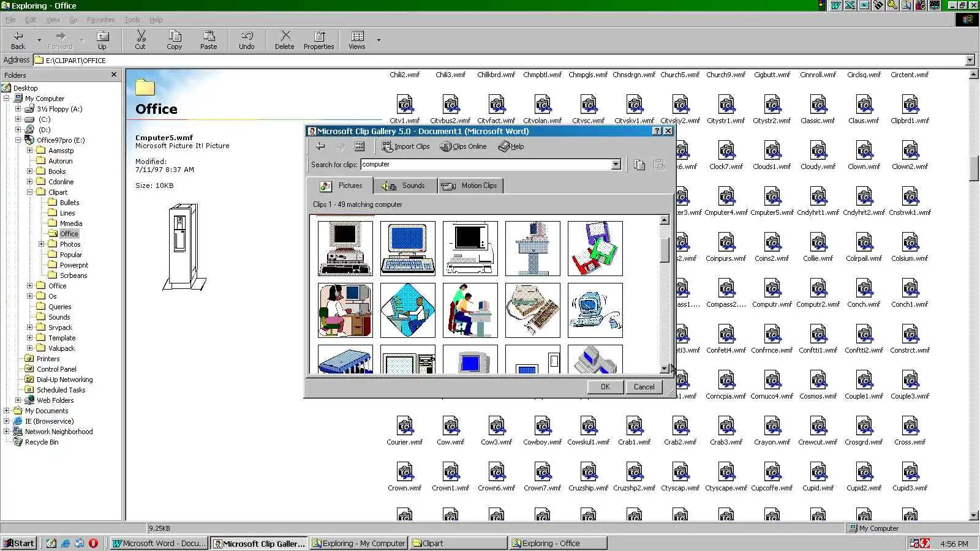Select the cartoon shaking computer with mouse clip
The width and height of the screenshot is (980, 551).
click(x=595, y=310)
